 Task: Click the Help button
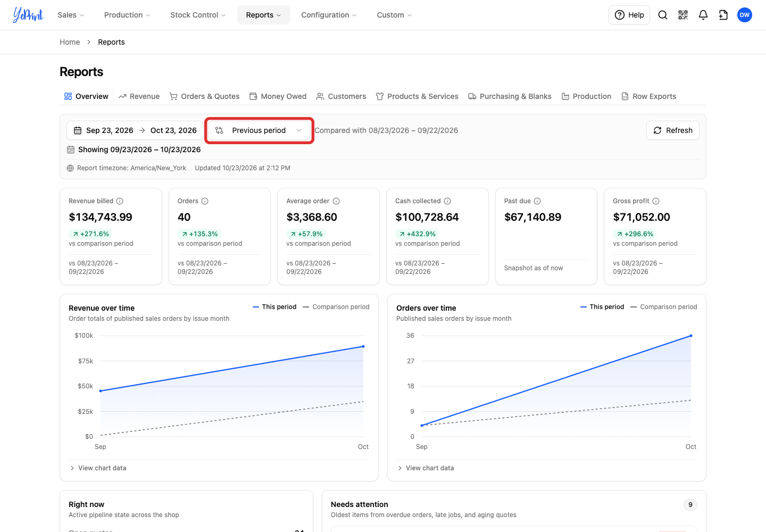629,15
